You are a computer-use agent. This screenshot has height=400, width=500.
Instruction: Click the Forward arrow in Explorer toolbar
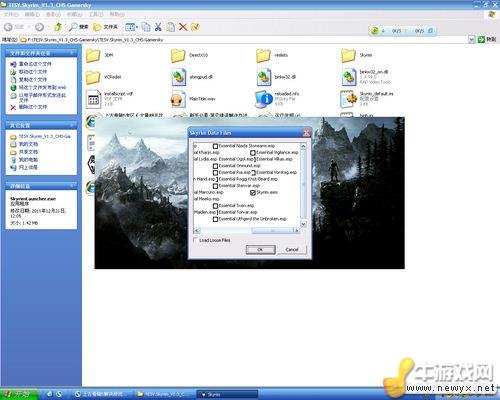39,27
